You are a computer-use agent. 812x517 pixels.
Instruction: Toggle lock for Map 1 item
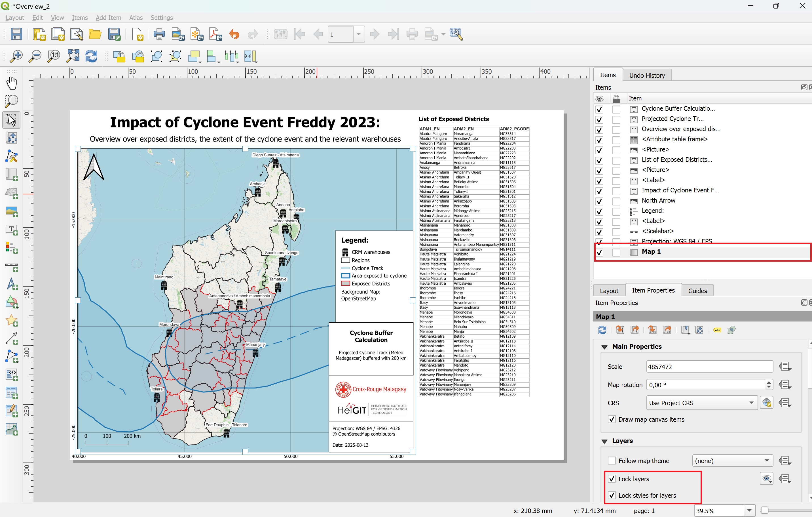click(x=616, y=252)
